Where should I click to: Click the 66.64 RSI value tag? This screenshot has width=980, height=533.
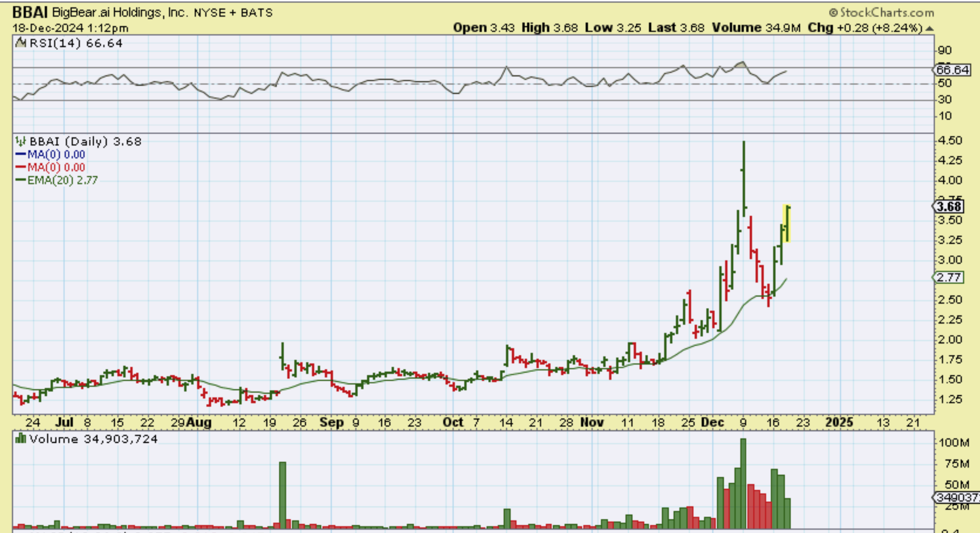[x=953, y=70]
